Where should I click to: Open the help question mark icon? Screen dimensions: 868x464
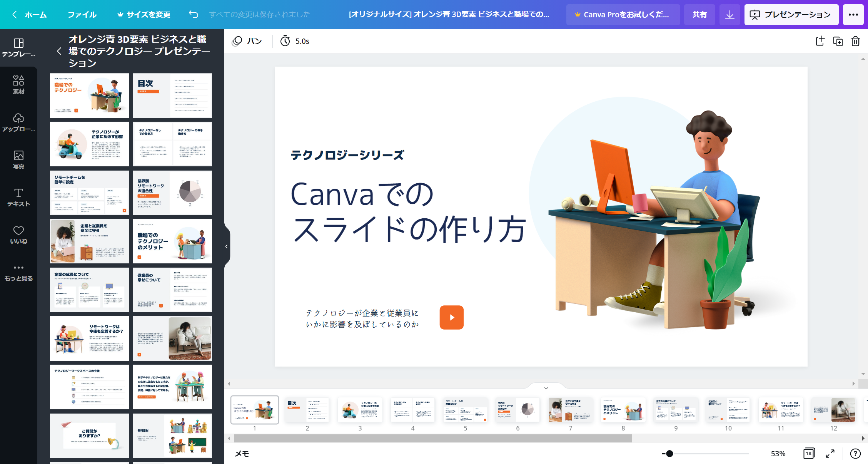pos(855,454)
